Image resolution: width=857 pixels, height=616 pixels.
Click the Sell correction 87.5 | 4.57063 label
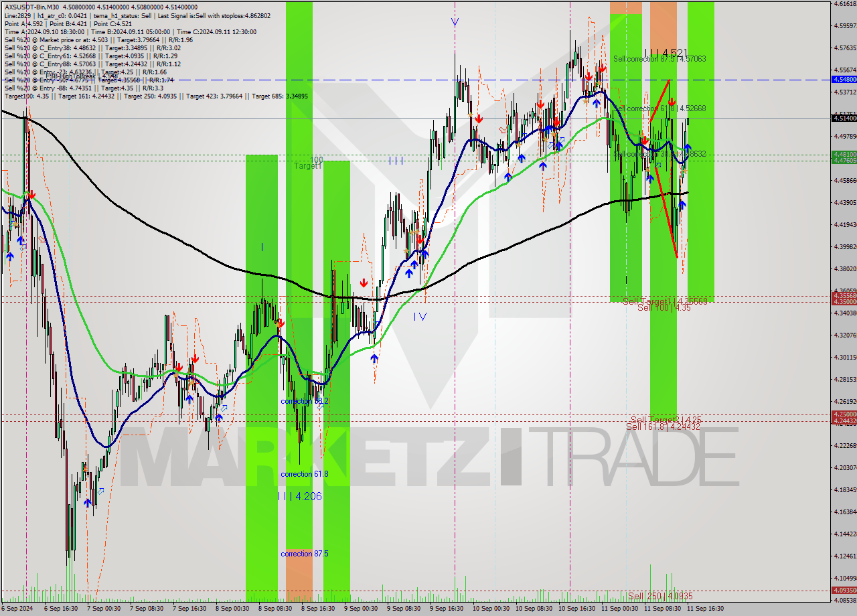(659, 59)
